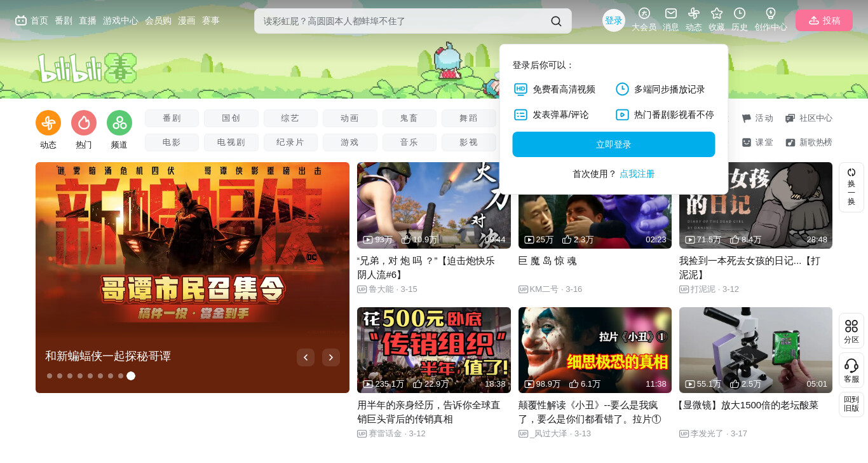Open 赛事 in top navigation
Screen dimensions: 868x463
211,20
